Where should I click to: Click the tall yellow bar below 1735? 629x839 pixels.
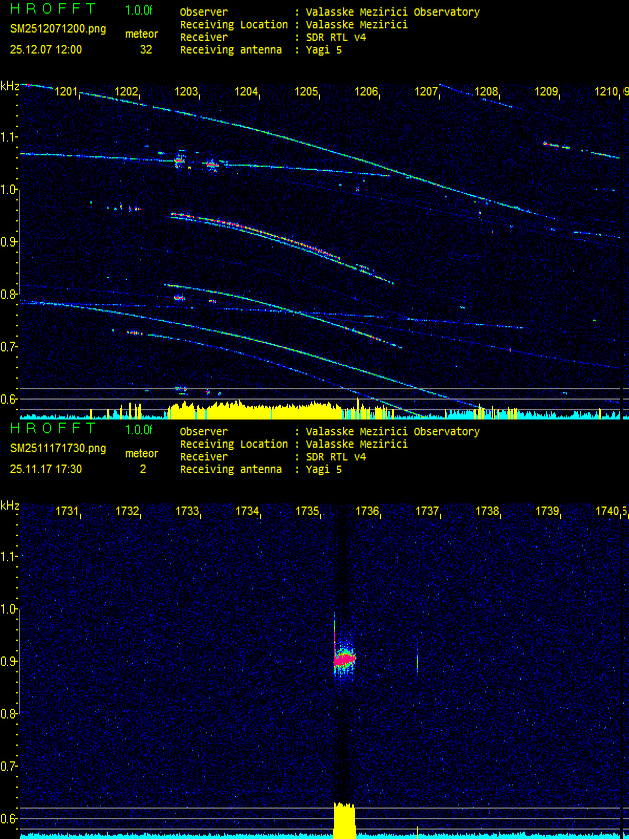[344, 820]
